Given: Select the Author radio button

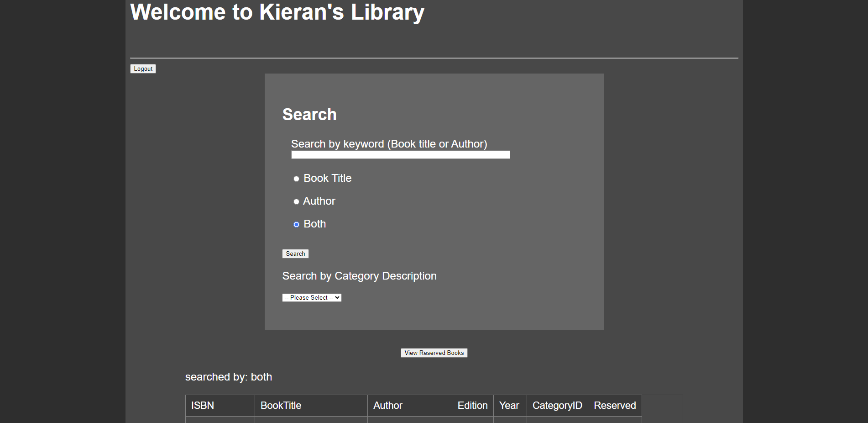Looking at the screenshot, I should (x=296, y=201).
